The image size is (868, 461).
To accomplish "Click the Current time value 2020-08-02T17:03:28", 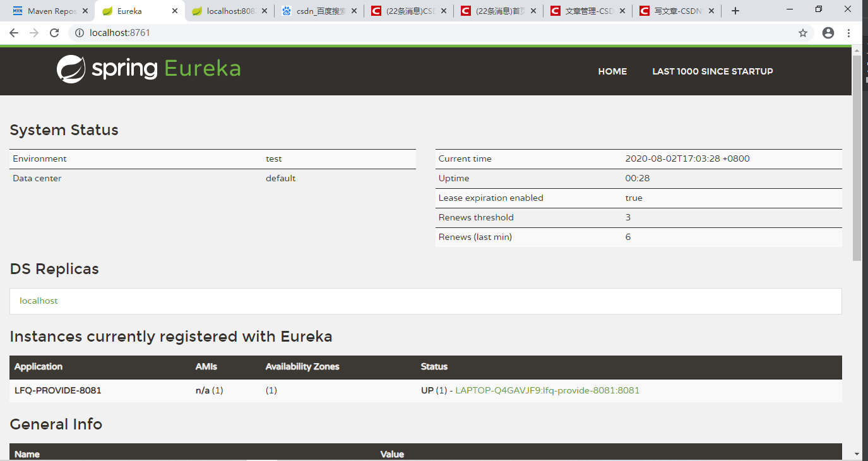I will tap(687, 159).
